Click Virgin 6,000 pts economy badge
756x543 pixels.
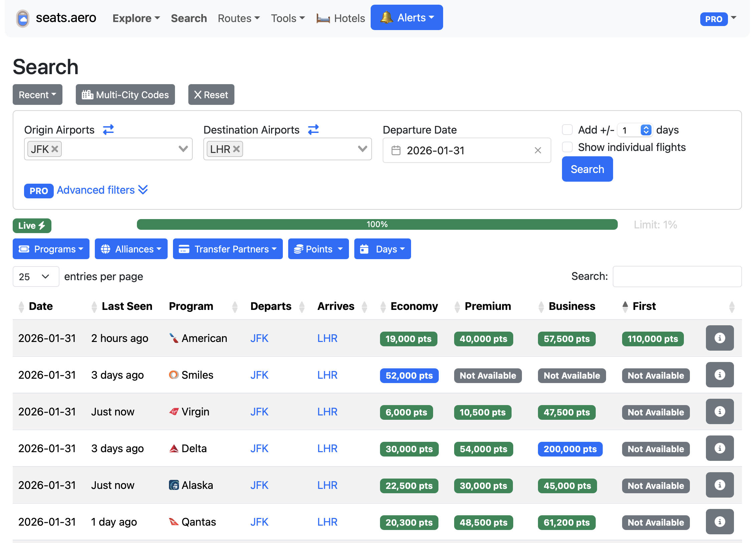click(406, 412)
